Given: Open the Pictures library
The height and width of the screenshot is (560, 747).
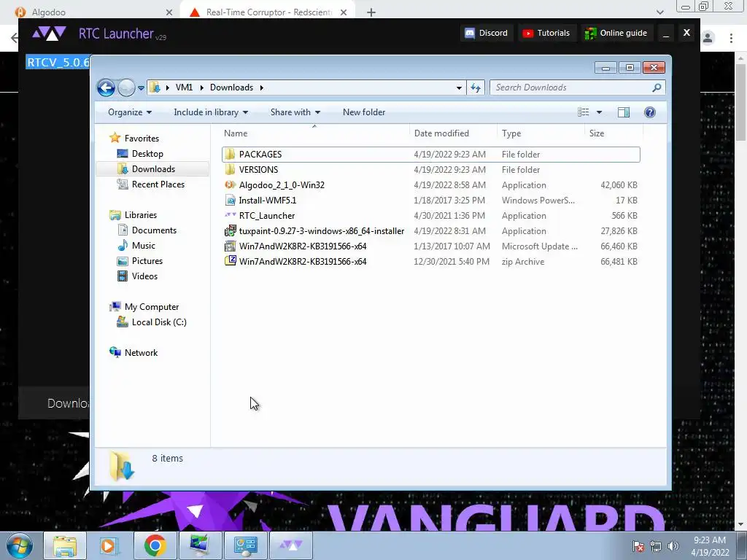Looking at the screenshot, I should pyautogui.click(x=140, y=260).
